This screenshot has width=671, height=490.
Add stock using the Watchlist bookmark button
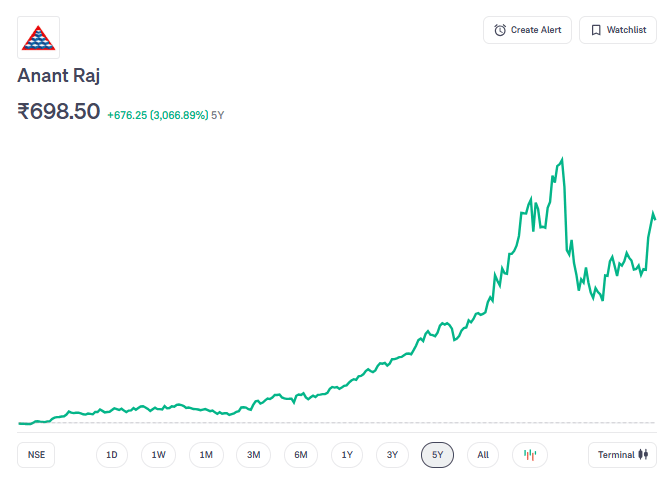(x=618, y=30)
